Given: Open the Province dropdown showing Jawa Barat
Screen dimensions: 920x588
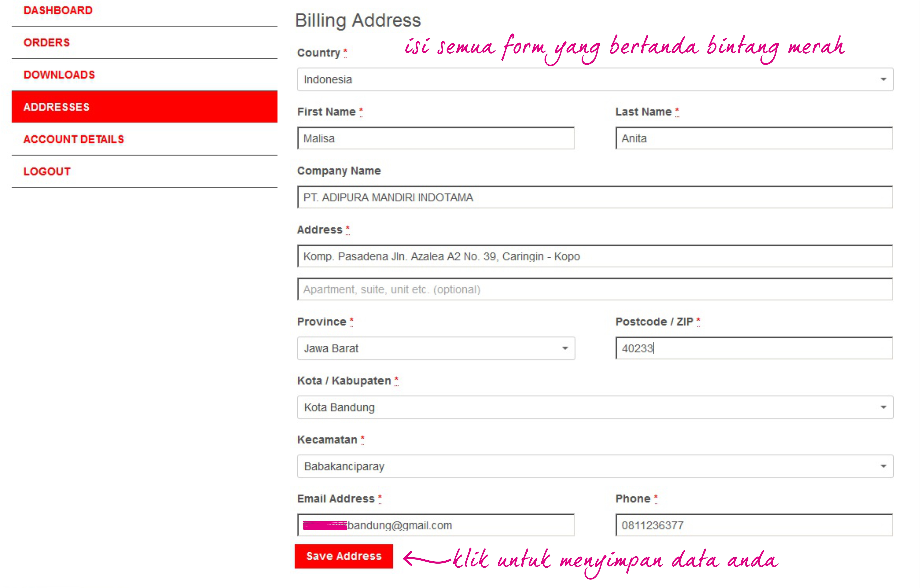Looking at the screenshot, I should 435,348.
